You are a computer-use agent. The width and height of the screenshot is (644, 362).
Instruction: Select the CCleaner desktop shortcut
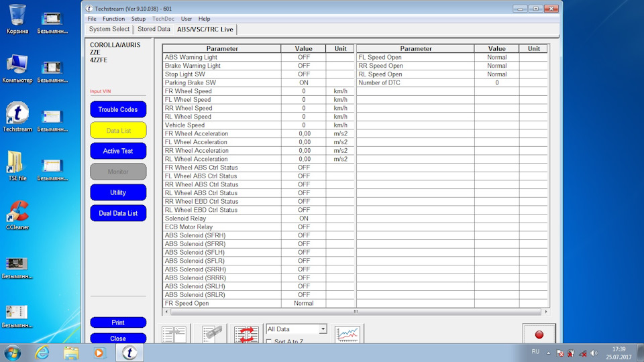tap(17, 215)
